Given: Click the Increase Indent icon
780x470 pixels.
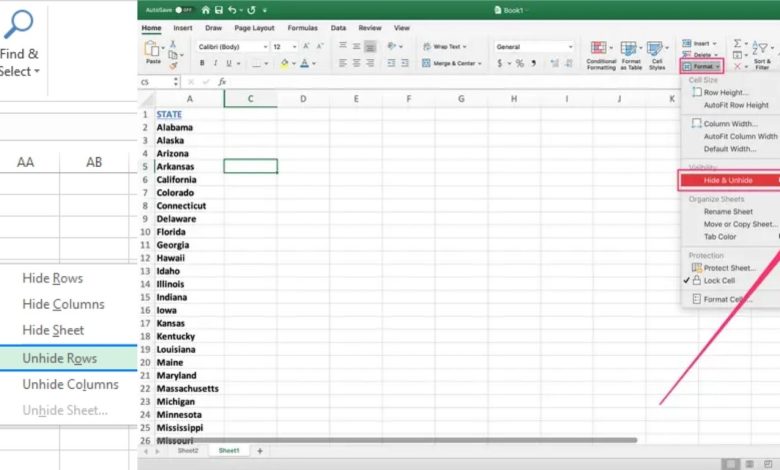Looking at the screenshot, I should (405, 63).
